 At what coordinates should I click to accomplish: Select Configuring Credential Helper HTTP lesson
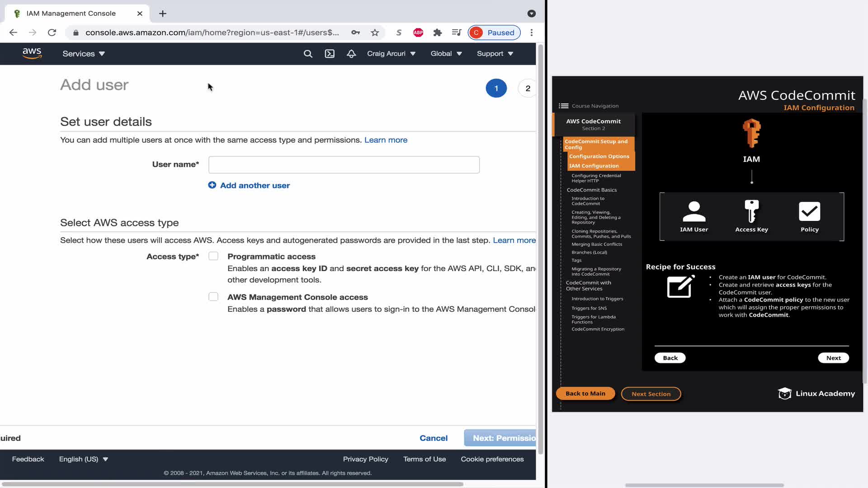(x=596, y=178)
